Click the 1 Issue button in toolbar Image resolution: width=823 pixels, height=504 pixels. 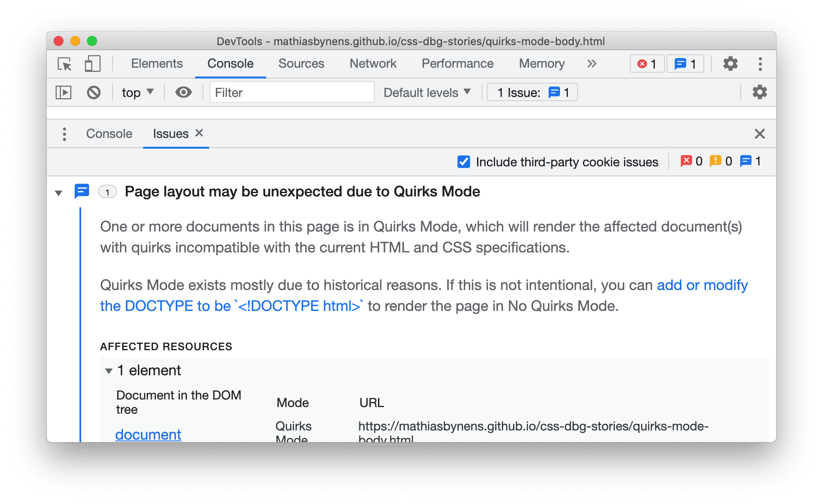click(x=532, y=93)
